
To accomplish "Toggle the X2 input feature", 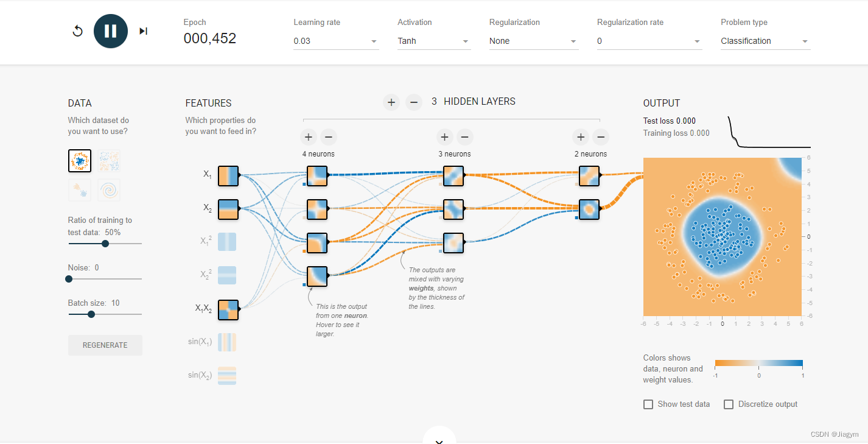I will click(228, 209).
